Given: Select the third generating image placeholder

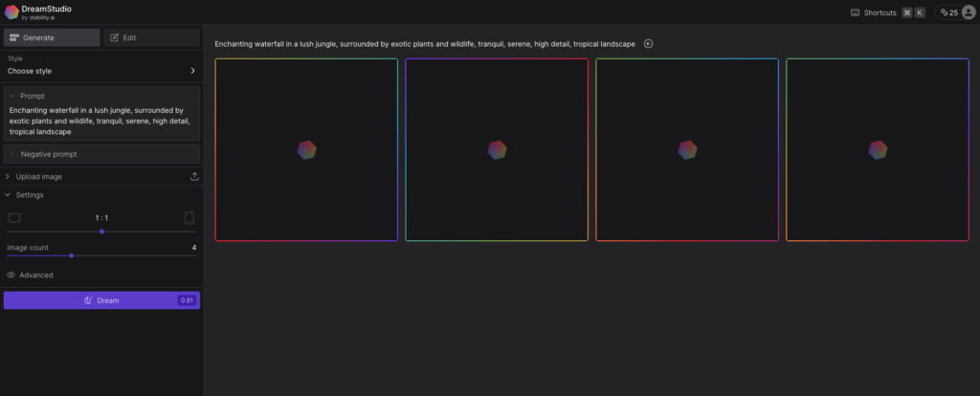Looking at the screenshot, I should click(x=687, y=150).
